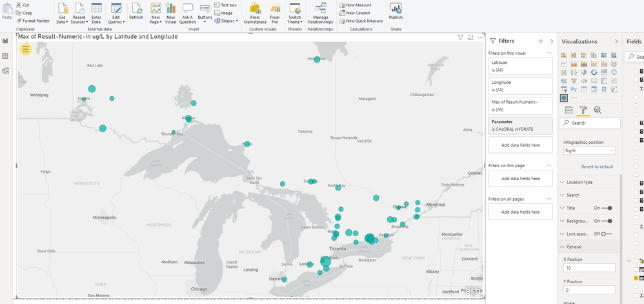Open the Edit Queries dropdown
This screenshot has height=304, width=644.
coord(116,13)
